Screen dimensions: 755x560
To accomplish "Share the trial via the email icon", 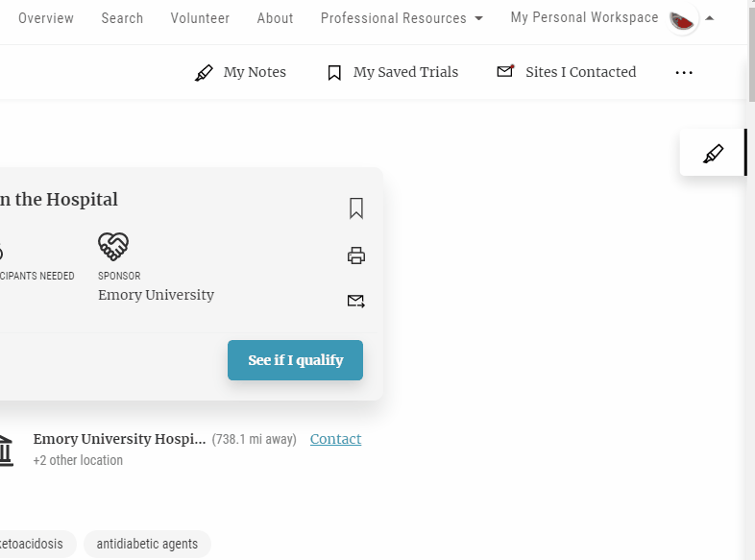I will 356,302.
